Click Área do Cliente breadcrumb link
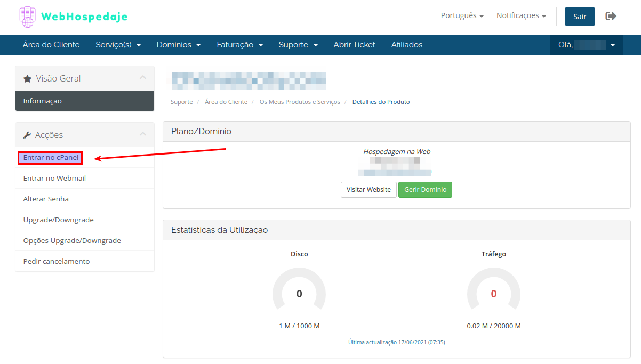 click(x=226, y=102)
